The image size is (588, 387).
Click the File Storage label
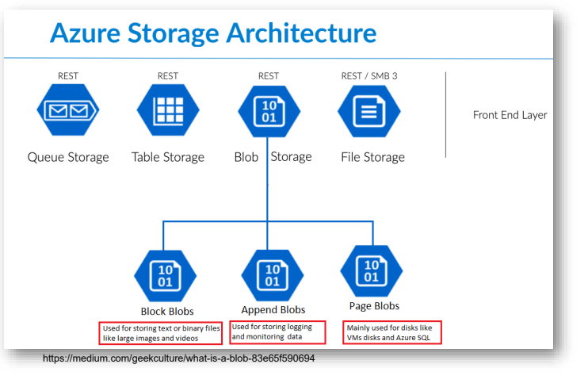(372, 157)
